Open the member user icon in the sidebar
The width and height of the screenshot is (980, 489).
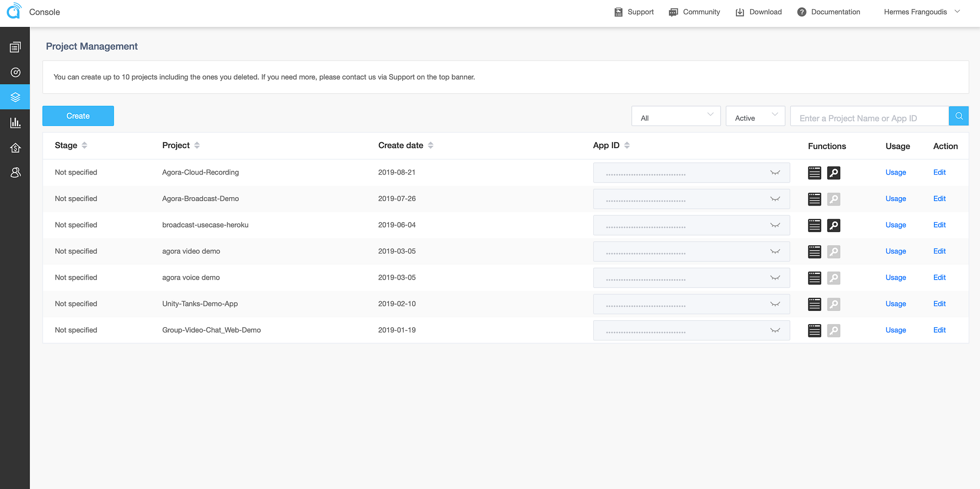[15, 173]
